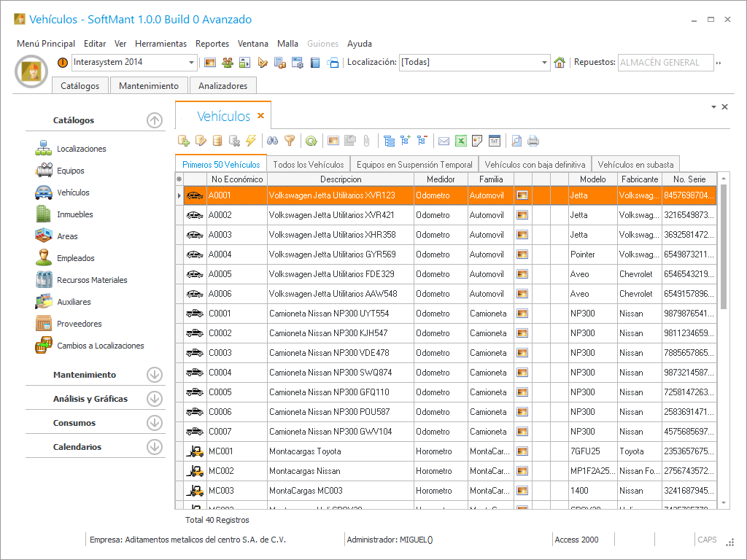Image resolution: width=747 pixels, height=560 pixels.
Task: Export the list with the Excel icon
Action: coord(461,141)
